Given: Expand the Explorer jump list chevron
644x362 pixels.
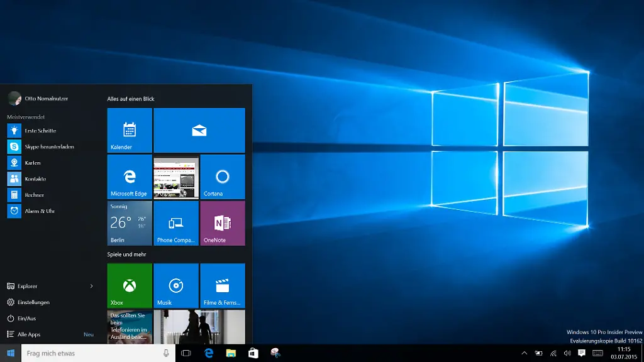Looking at the screenshot, I should click(x=92, y=286).
